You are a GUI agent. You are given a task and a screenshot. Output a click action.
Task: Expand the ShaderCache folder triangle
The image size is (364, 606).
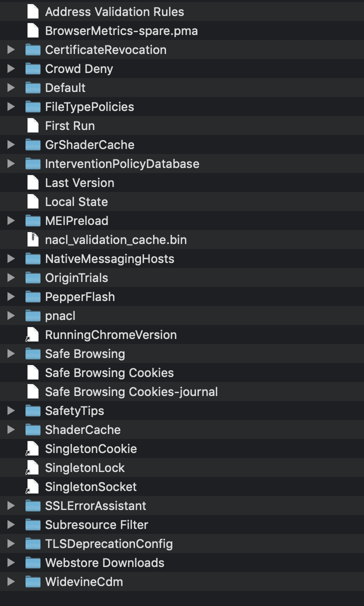tap(11, 430)
